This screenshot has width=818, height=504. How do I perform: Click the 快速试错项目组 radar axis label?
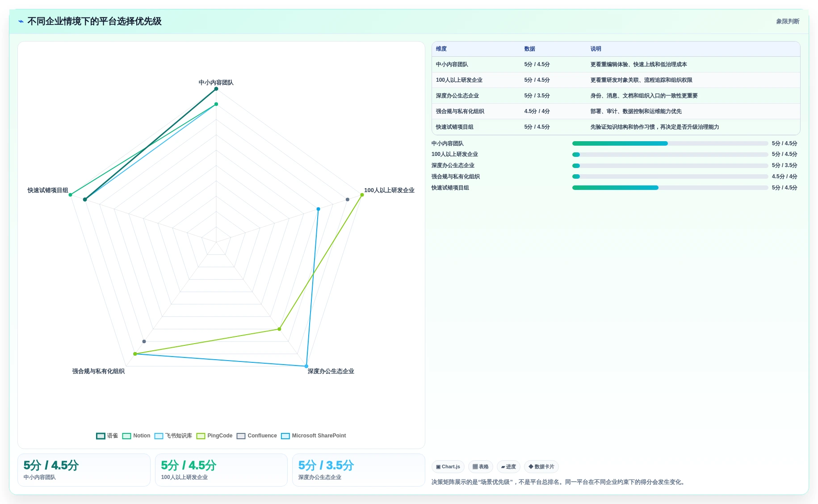[x=48, y=190]
